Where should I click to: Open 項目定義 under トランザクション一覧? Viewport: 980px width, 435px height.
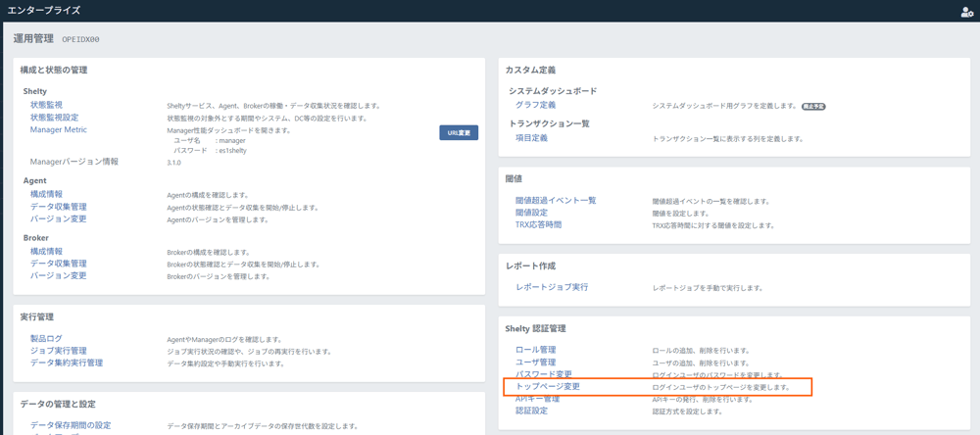[531, 138]
